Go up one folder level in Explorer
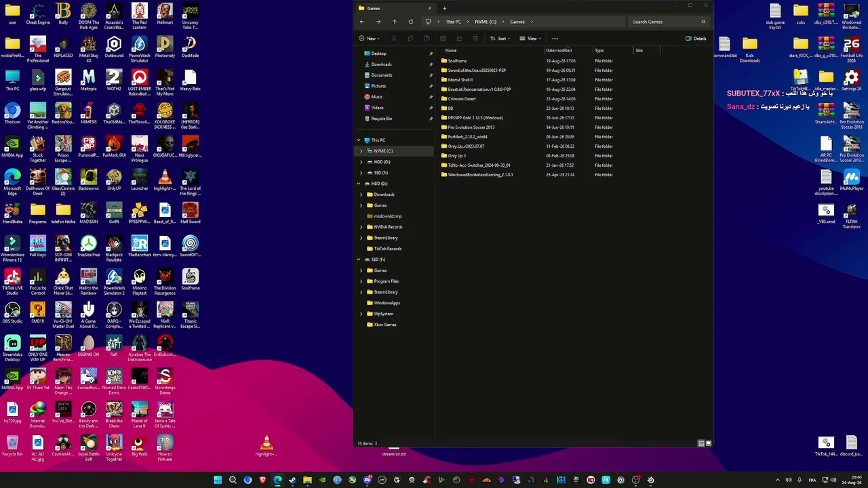 pyautogui.click(x=395, y=22)
